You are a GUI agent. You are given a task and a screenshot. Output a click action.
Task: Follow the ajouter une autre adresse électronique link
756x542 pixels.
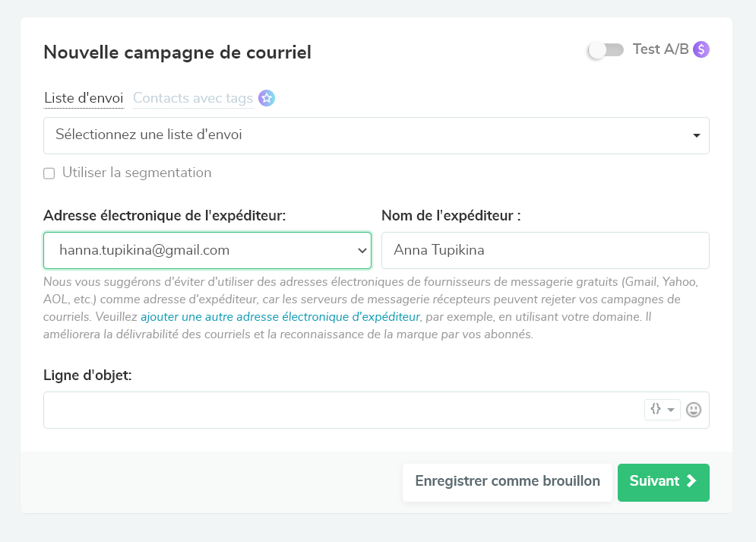[280, 316]
